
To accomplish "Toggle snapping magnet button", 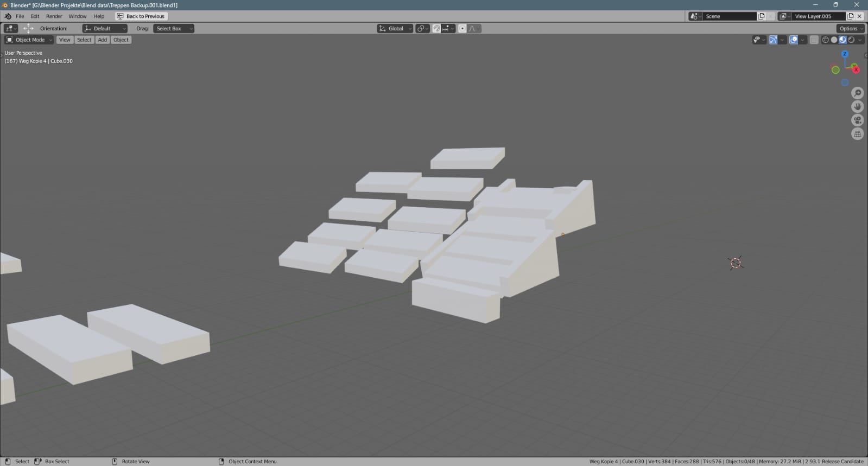I will [x=436, y=28].
